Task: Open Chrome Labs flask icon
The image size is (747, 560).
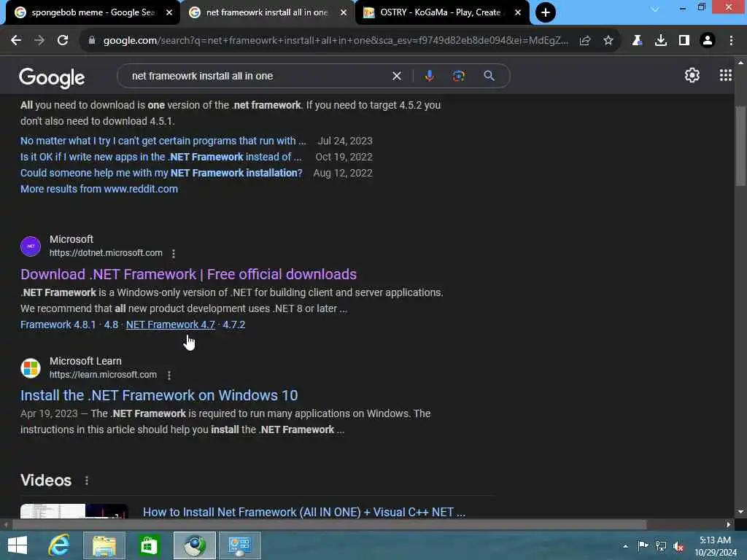Action: click(637, 41)
